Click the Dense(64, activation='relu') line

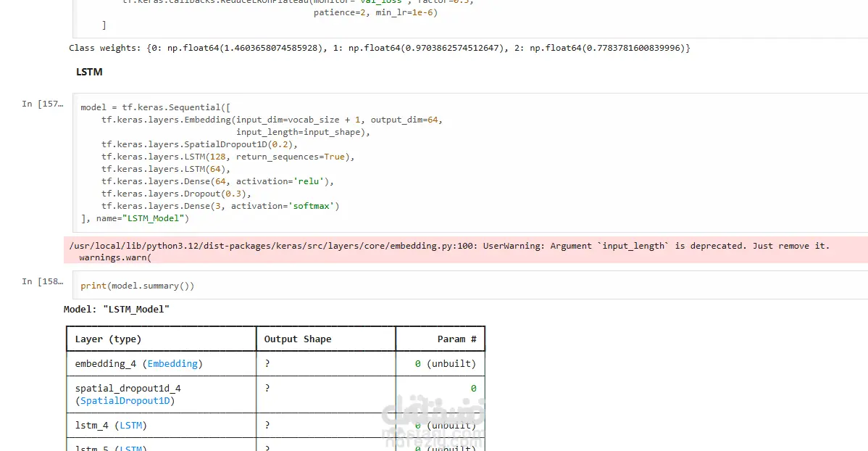point(217,181)
